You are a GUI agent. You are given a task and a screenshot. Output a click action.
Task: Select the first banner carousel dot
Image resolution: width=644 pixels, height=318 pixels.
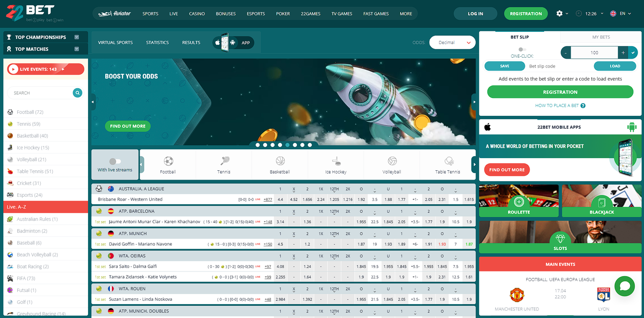[257, 145]
